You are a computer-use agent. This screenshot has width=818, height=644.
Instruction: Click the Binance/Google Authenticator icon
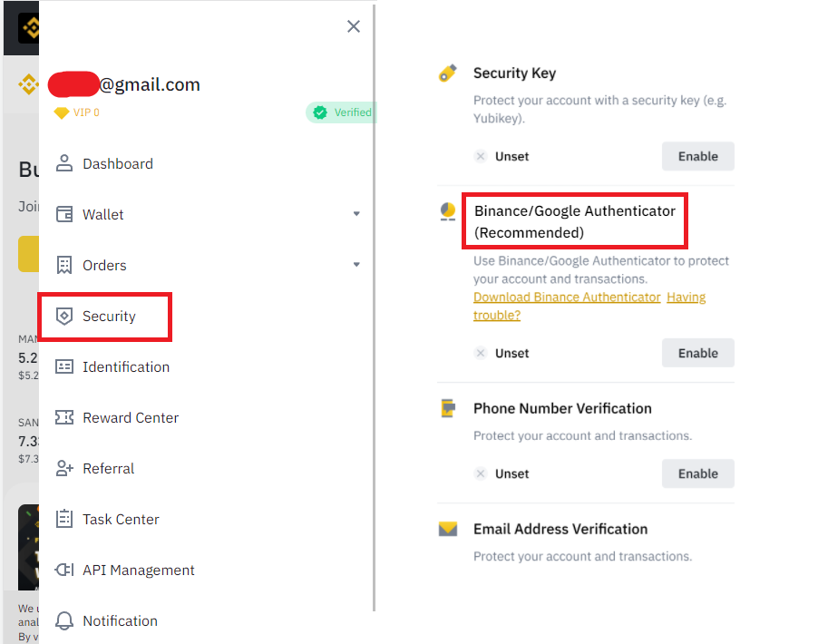point(448,211)
